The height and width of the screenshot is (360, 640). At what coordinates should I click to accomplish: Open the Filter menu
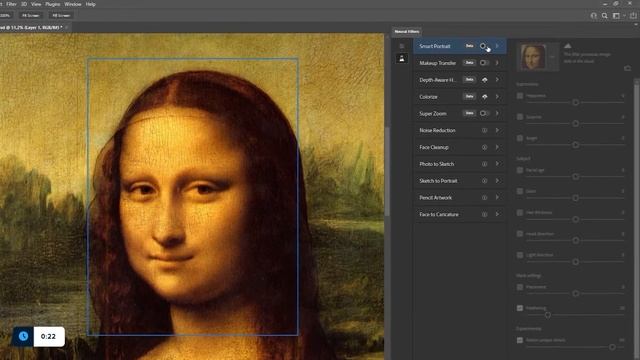point(11,4)
